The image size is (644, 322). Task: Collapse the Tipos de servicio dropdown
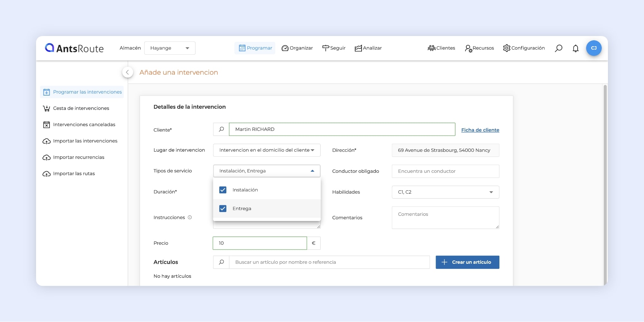(x=312, y=171)
